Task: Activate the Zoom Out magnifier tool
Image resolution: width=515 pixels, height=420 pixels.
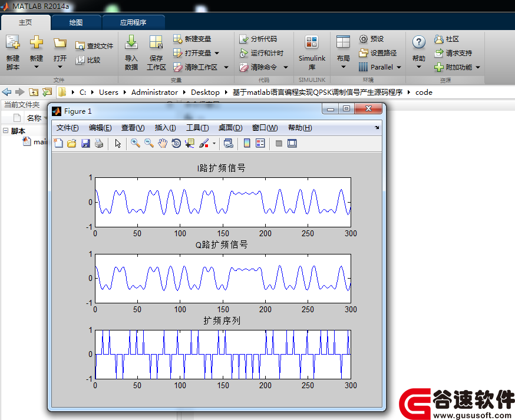Action: tap(149, 143)
